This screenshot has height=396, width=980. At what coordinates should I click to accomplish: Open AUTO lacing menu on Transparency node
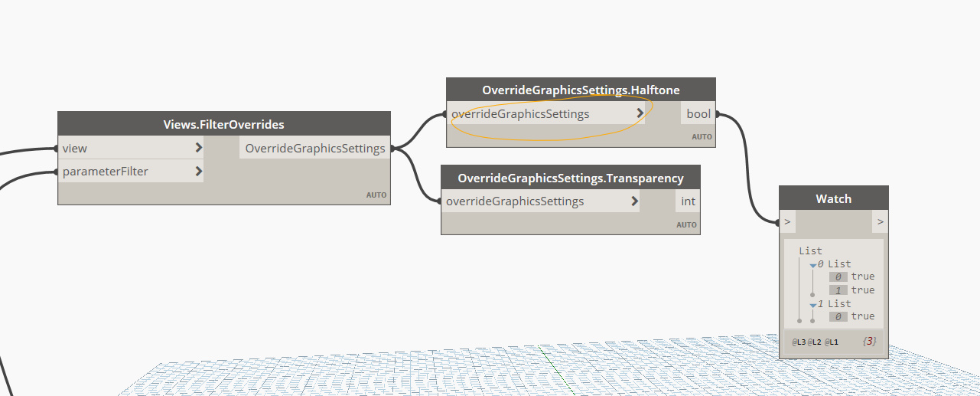click(x=686, y=224)
